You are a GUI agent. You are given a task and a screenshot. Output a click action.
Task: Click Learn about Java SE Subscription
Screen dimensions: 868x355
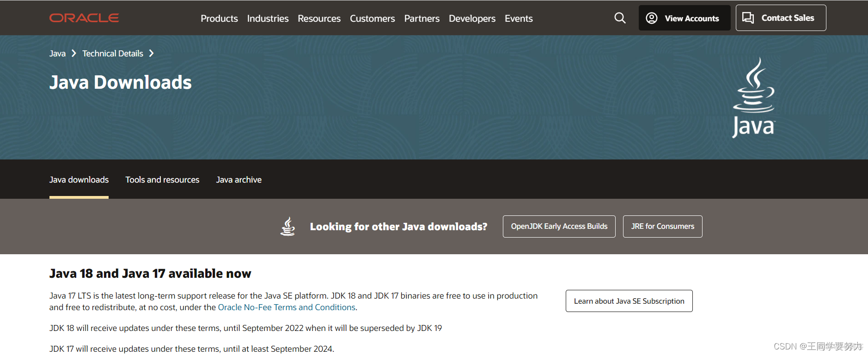[629, 301]
